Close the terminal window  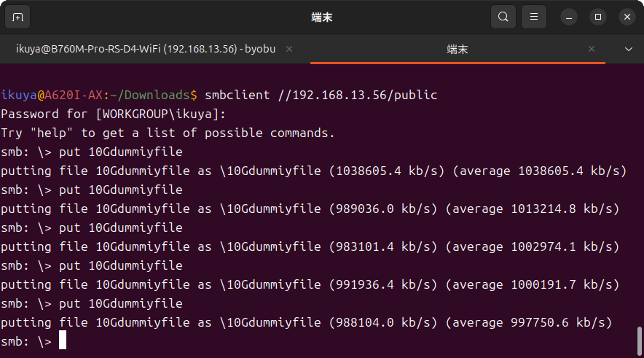coord(627,17)
